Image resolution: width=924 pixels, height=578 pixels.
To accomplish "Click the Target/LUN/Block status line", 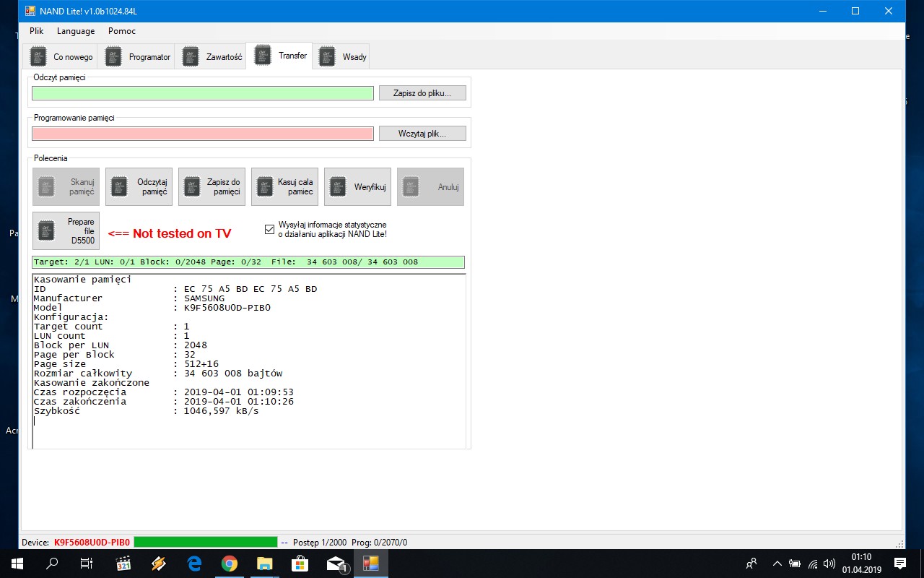I will coord(248,262).
